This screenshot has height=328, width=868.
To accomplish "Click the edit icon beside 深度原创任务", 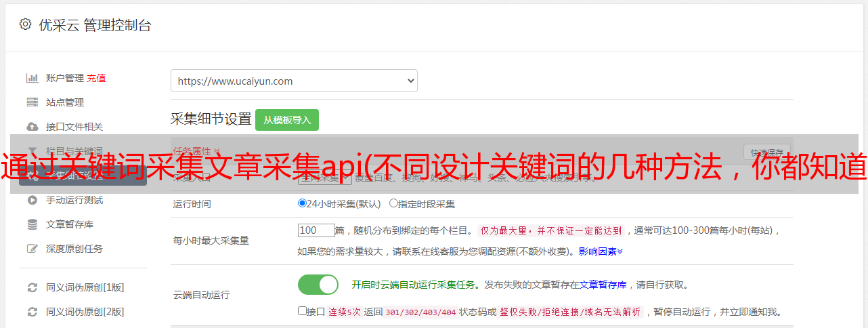I will pyautogui.click(x=32, y=249).
